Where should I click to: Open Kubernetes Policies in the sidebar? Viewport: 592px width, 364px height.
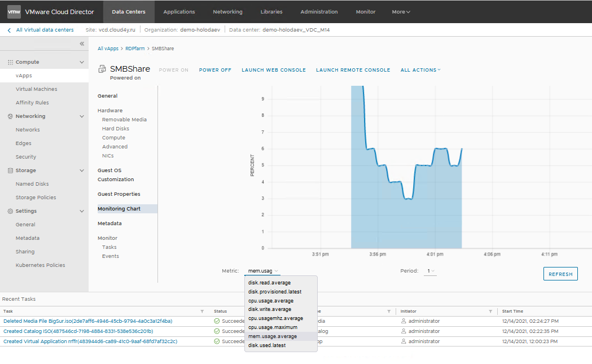point(41,265)
